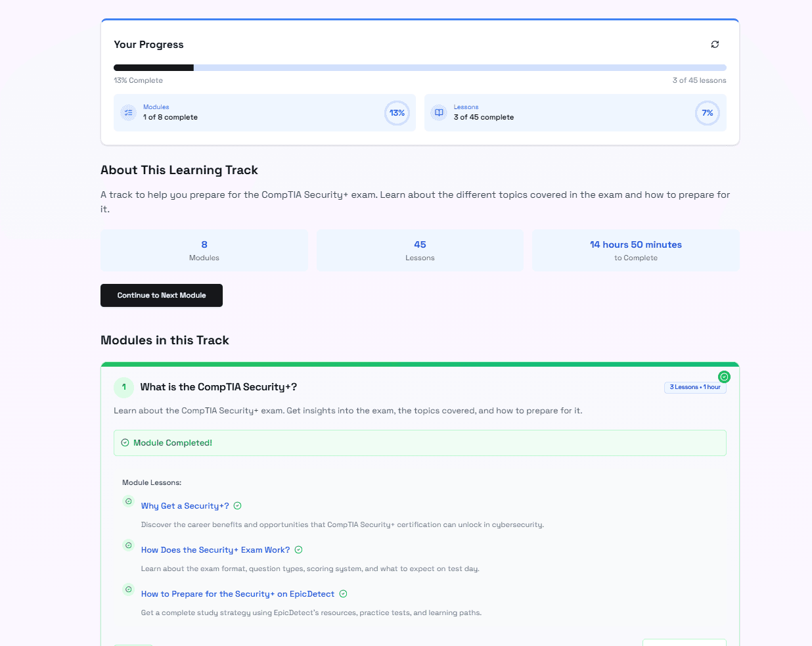Click the 13% Modules progress circle

[x=397, y=112]
